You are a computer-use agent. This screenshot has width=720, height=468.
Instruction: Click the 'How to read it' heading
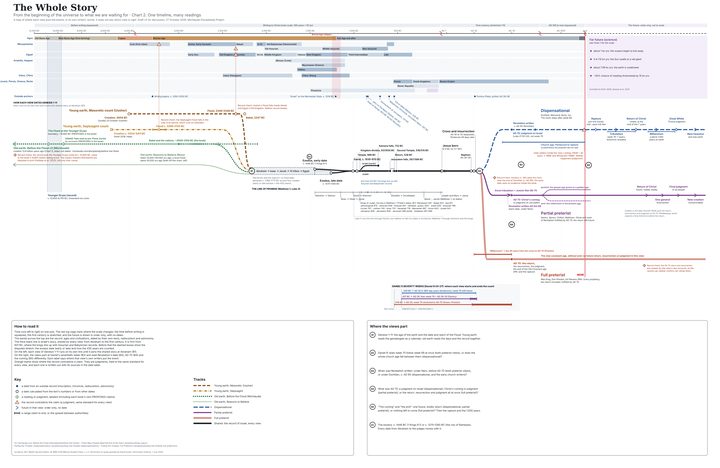(27, 327)
